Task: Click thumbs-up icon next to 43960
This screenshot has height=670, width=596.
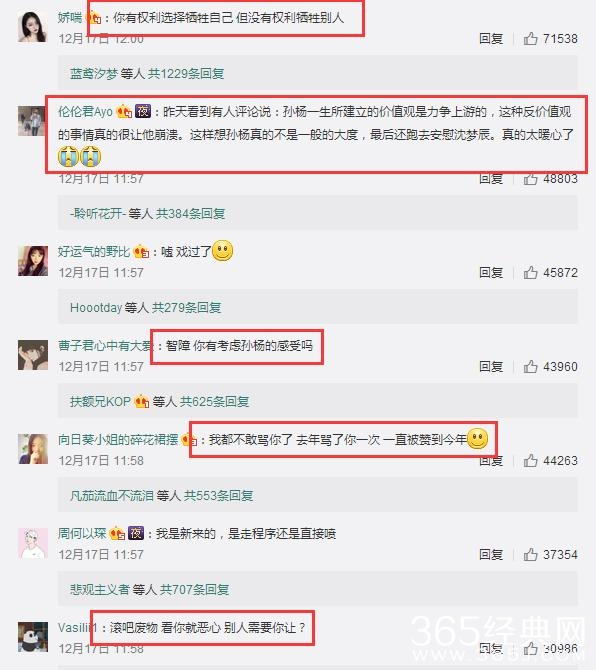Action: tap(530, 366)
